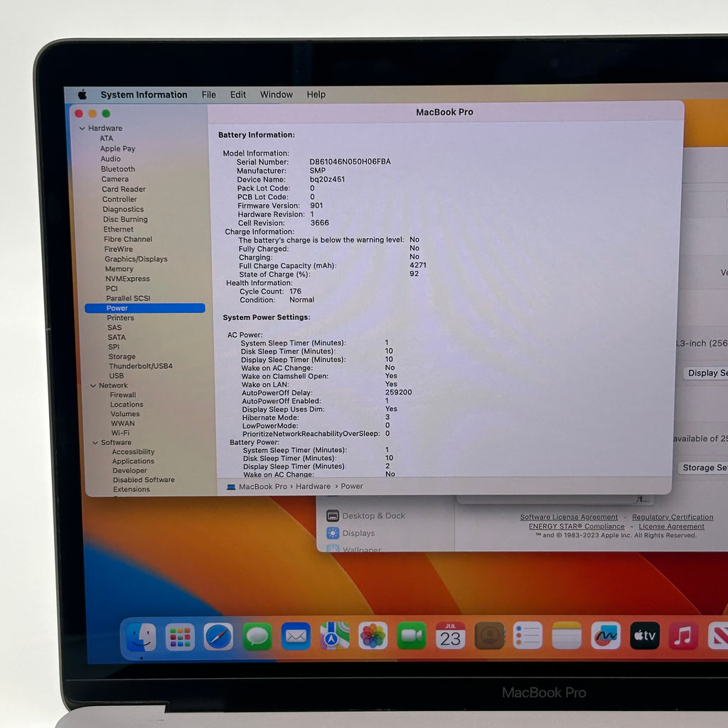Screen dimensions: 728x728
Task: Select Extensions under Software
Action: tap(132, 489)
